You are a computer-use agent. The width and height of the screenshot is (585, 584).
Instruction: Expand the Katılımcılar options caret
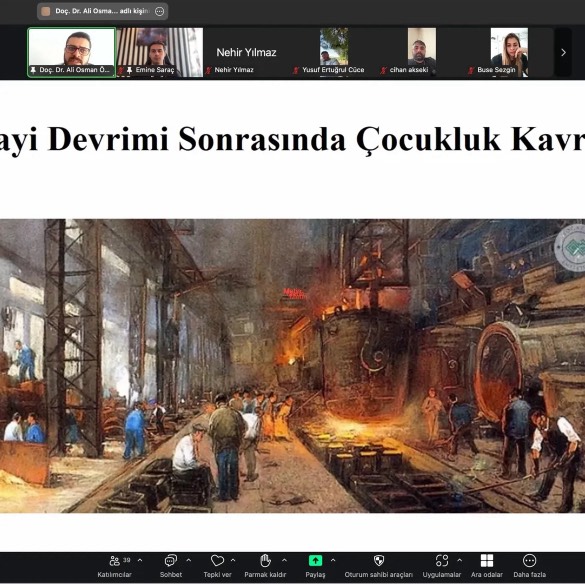coord(140,560)
